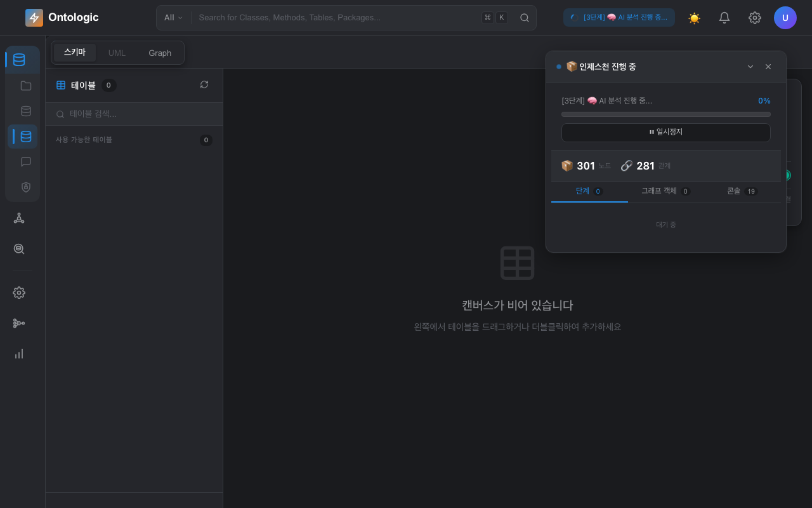The width and height of the screenshot is (812, 508).
Task: Focus the Classes, Methods, Tables search field
Action: click(x=336, y=18)
